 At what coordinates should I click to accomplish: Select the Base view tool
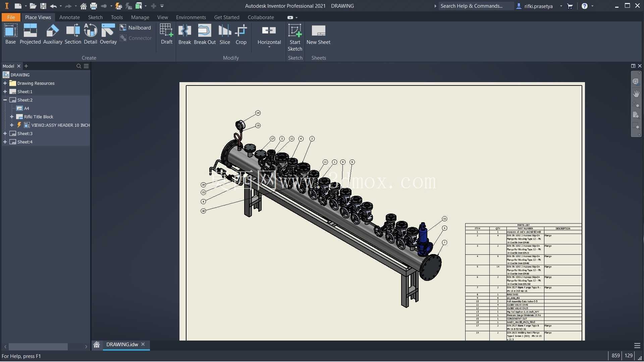coord(10,34)
